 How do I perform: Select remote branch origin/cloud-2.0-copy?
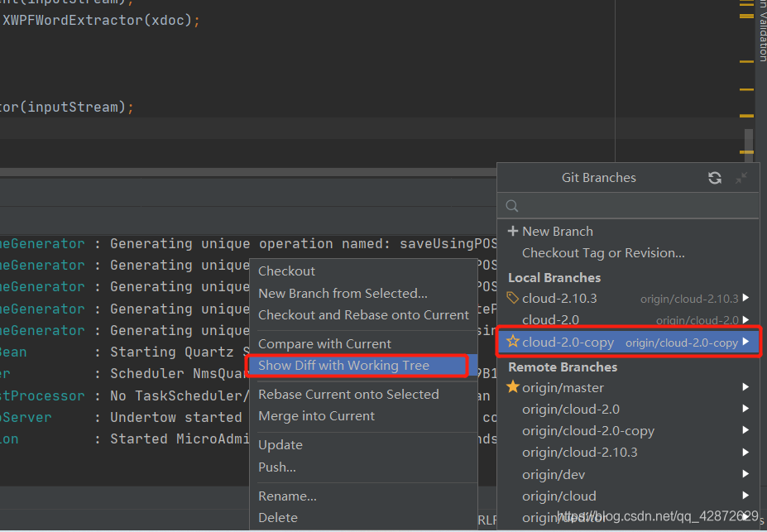[628, 430]
